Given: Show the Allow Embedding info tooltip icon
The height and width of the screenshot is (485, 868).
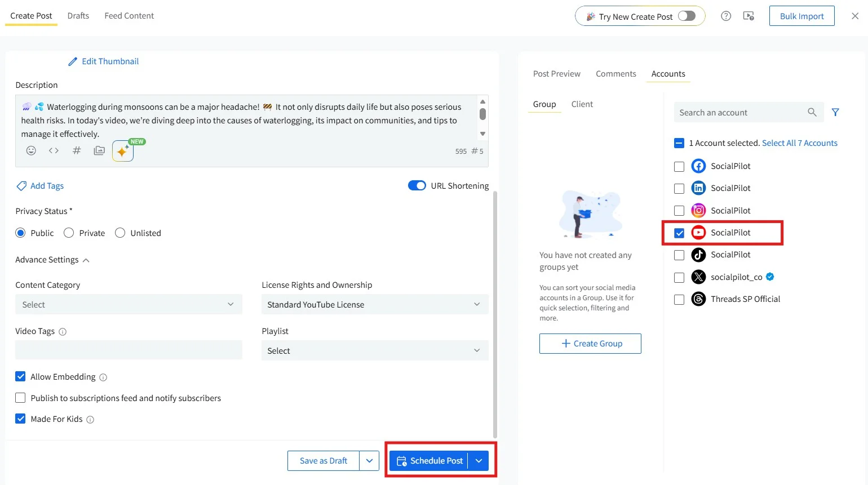Looking at the screenshot, I should click(x=103, y=377).
